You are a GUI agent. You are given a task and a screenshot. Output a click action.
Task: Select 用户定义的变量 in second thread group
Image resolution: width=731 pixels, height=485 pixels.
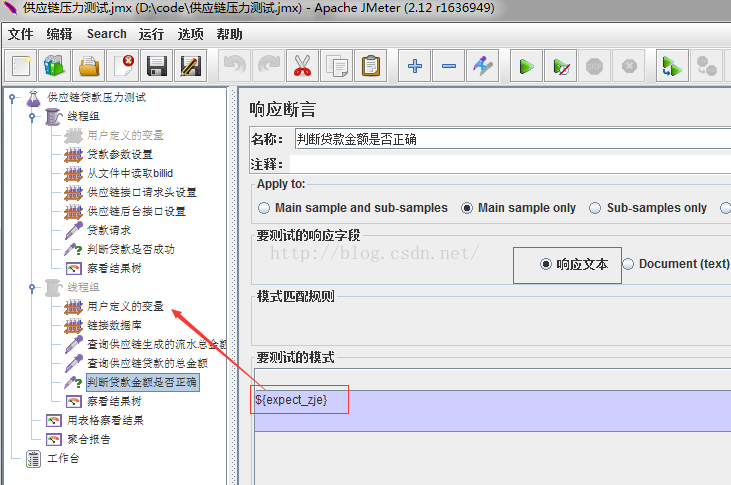125,306
